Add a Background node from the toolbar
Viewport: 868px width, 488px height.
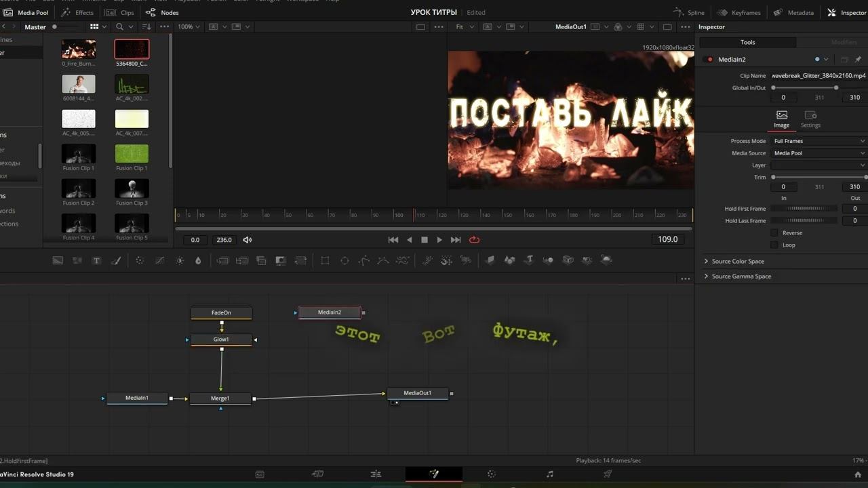pyautogui.click(x=58, y=260)
